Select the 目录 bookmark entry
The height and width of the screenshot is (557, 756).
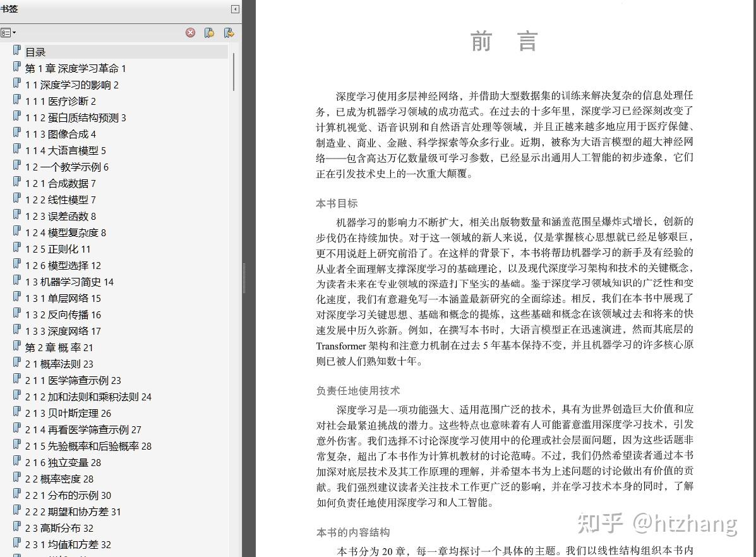click(34, 51)
